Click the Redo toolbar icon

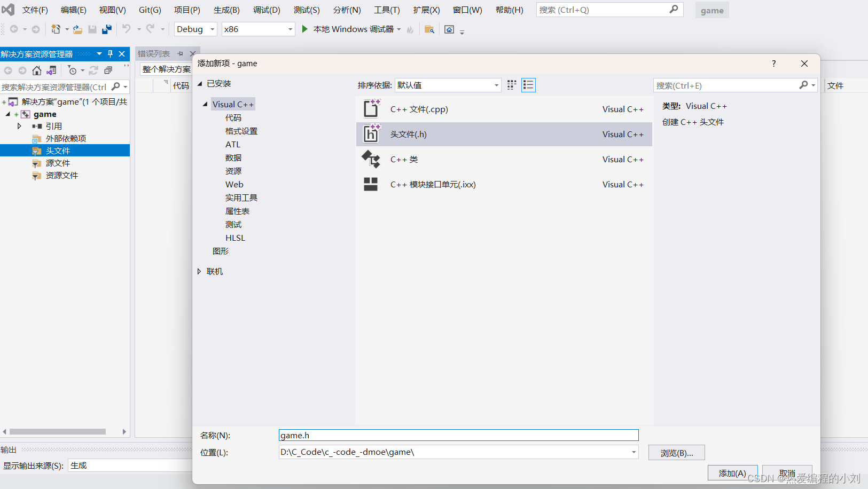[x=150, y=29]
